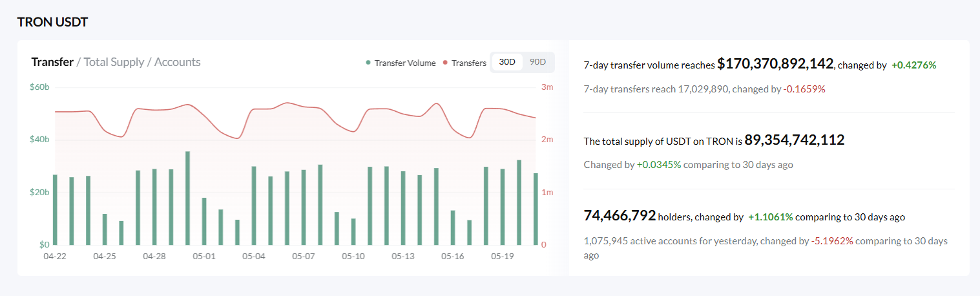Click the TRON USDT section heading
The height and width of the screenshot is (296, 980).
click(52, 22)
